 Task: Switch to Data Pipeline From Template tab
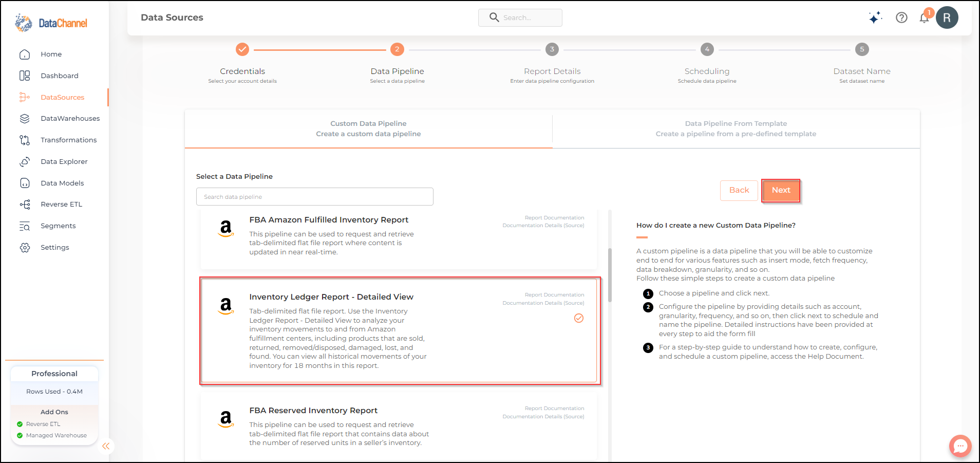pos(736,129)
